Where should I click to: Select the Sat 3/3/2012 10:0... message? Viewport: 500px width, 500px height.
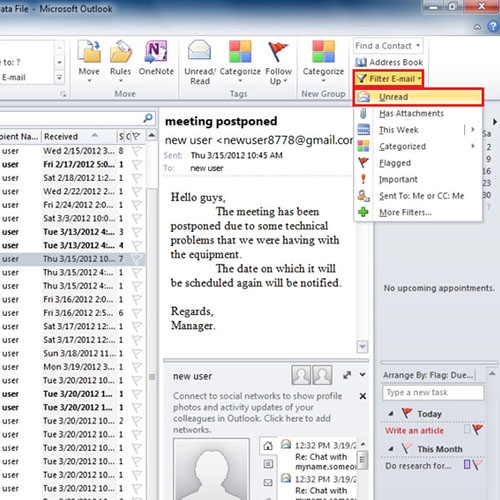(72, 218)
